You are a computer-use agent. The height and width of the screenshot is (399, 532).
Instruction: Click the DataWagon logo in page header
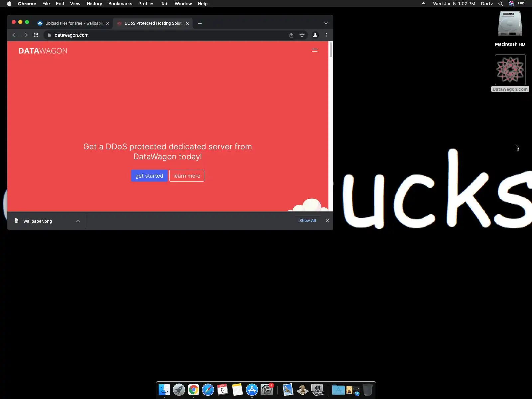point(43,51)
